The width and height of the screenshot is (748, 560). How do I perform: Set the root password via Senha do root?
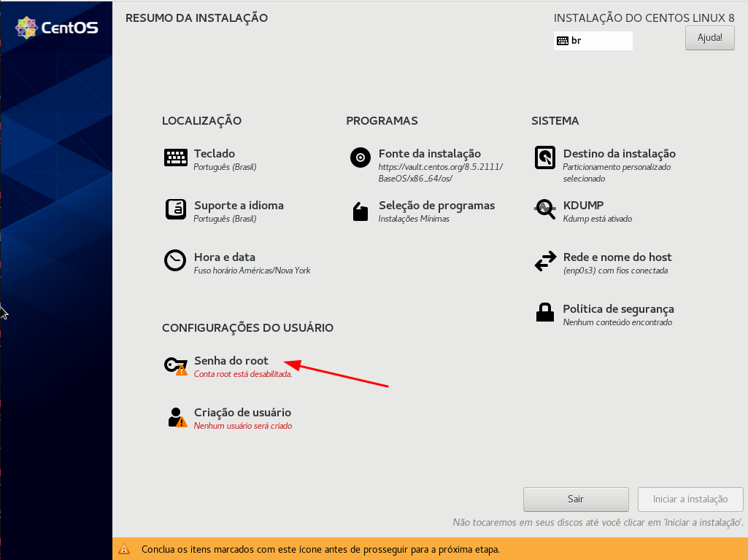point(231,361)
